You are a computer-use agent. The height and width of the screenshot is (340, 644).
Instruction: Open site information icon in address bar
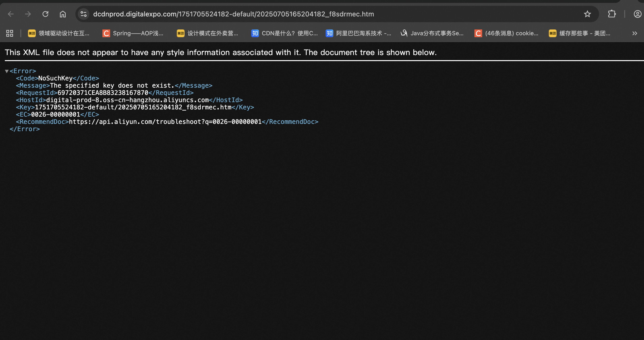(84, 14)
